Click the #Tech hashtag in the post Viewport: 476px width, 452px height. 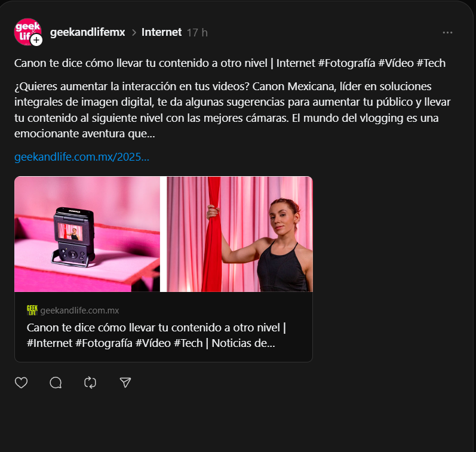(x=431, y=63)
